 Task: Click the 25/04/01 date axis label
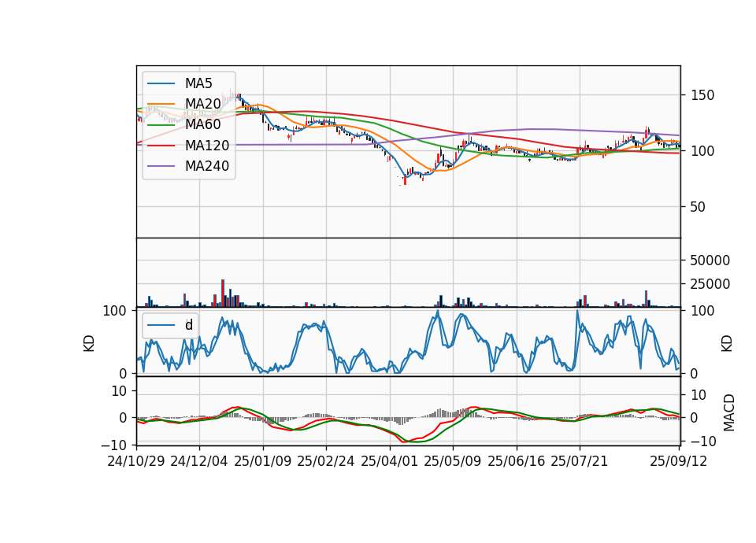pos(389,461)
